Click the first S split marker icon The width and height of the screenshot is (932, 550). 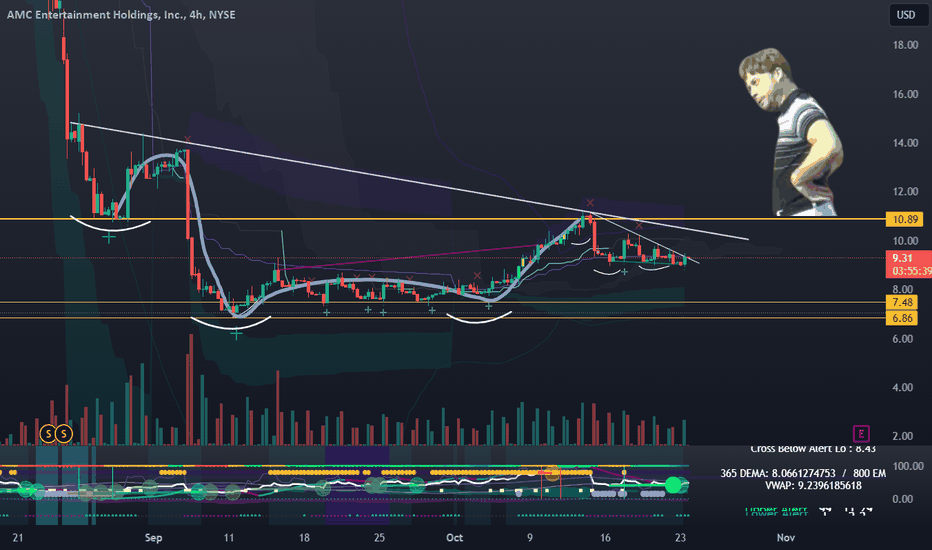(48, 433)
